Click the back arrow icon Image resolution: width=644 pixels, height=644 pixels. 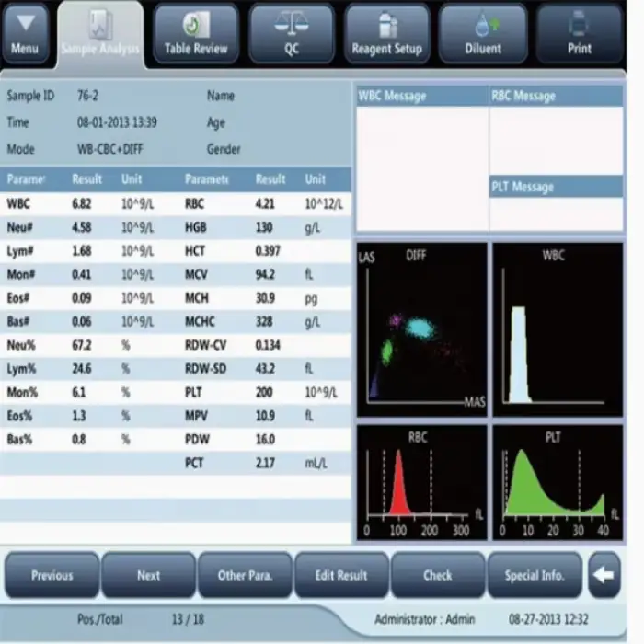coord(604,576)
